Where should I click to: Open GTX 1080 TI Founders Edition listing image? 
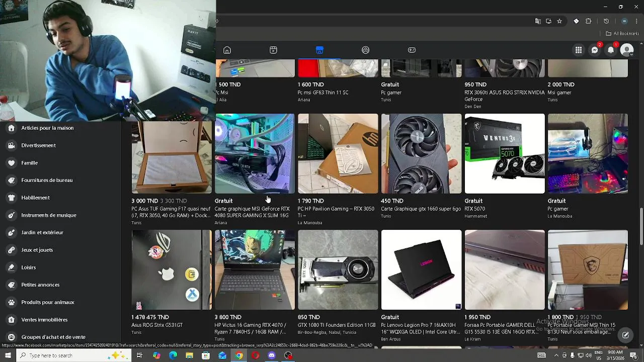coord(338,270)
